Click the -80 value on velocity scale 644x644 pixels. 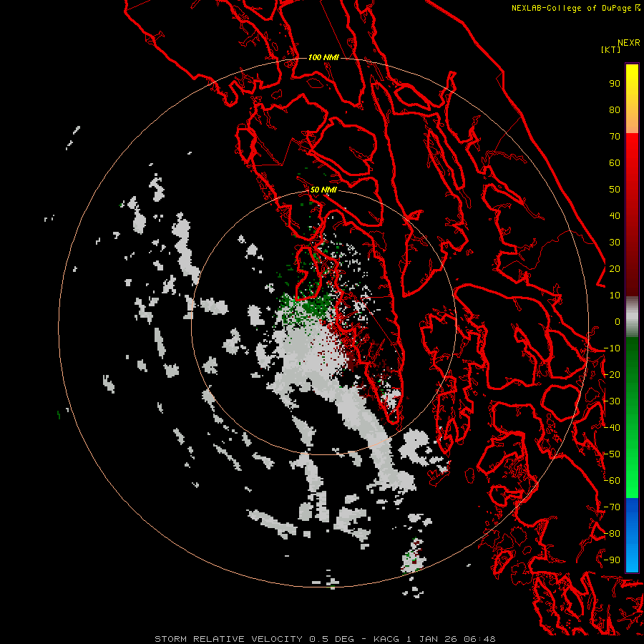[612, 534]
